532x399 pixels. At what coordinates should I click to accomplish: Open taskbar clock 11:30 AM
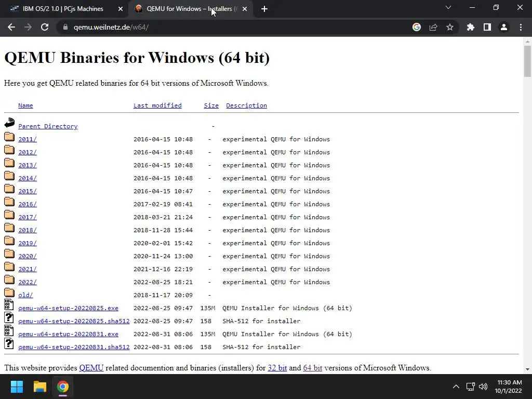coord(509,387)
